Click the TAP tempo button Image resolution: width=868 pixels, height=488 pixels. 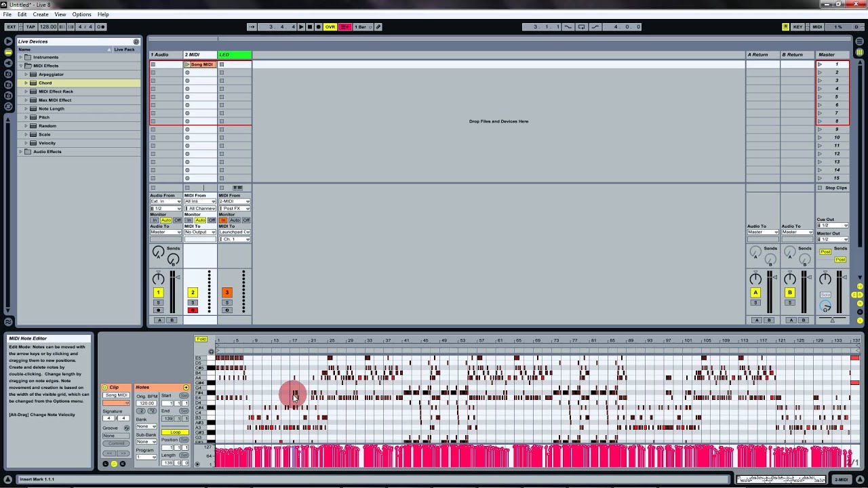point(31,26)
